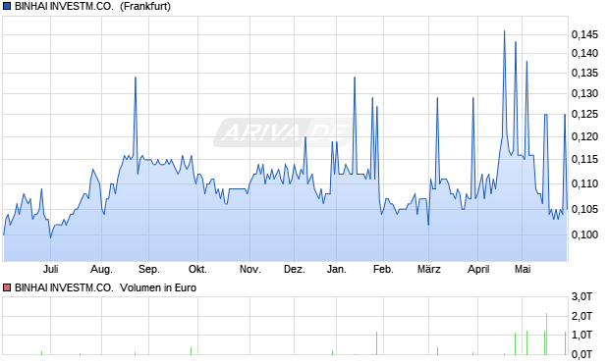Select the 'April' month label
This screenshot has width=609, height=364.
(478, 269)
